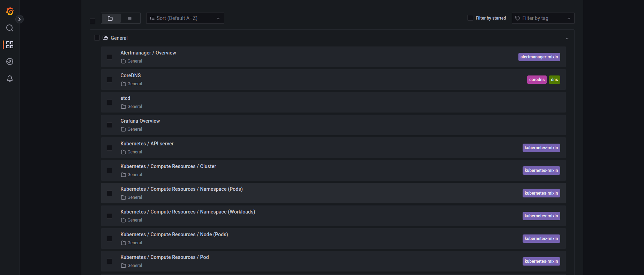Viewport: 644px width, 275px height.
Task: Open the Explore compass icon
Action: pyautogui.click(x=10, y=61)
